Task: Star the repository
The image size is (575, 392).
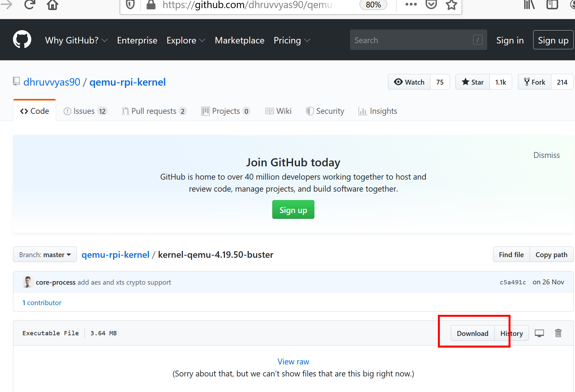Action: 473,82
